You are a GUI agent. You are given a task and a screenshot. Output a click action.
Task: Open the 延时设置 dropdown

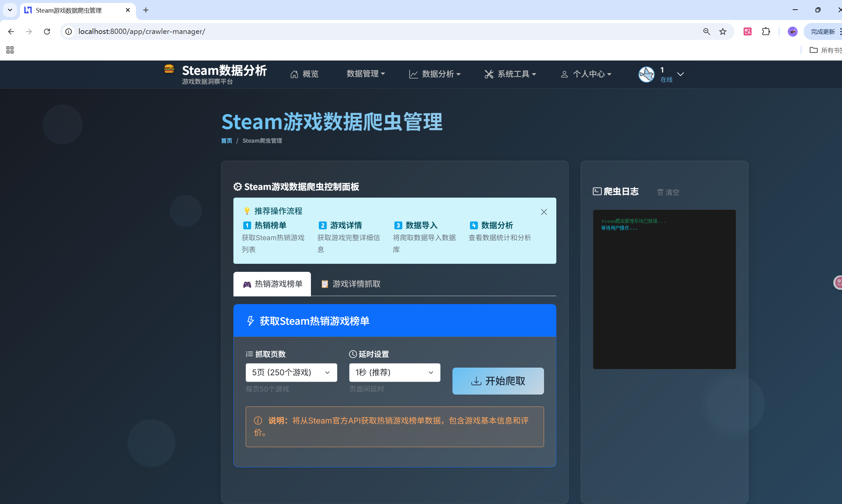pyautogui.click(x=395, y=373)
